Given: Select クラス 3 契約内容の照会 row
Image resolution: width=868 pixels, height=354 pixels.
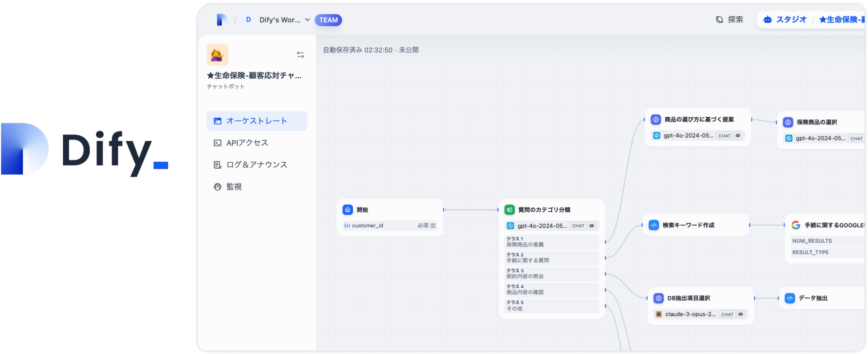Looking at the screenshot, I should [551, 273].
